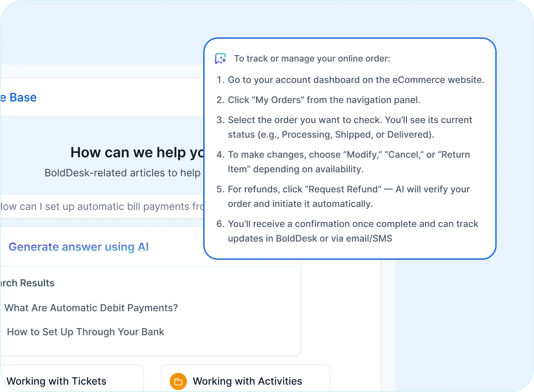Click the BoldDesk-related articles subtitle text

coord(122,173)
